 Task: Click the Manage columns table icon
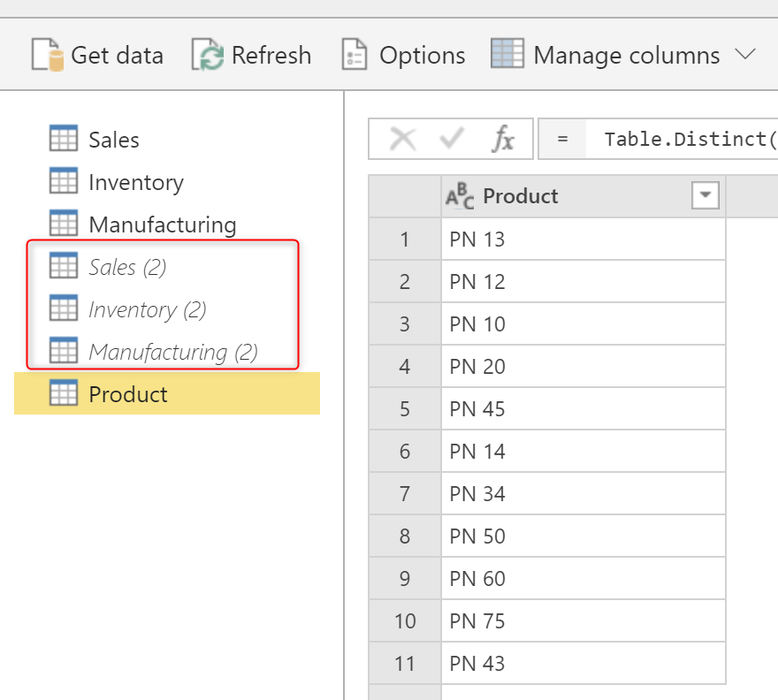coord(507,55)
